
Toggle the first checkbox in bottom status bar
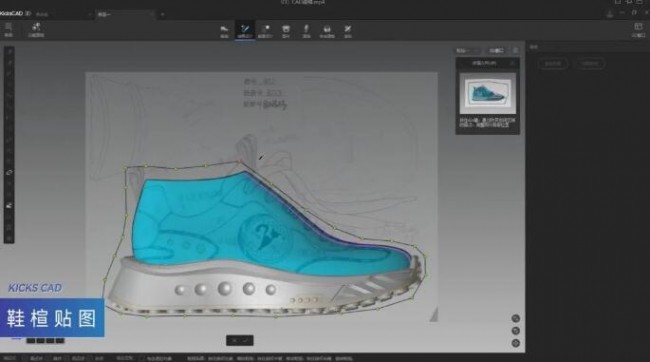[25, 358]
